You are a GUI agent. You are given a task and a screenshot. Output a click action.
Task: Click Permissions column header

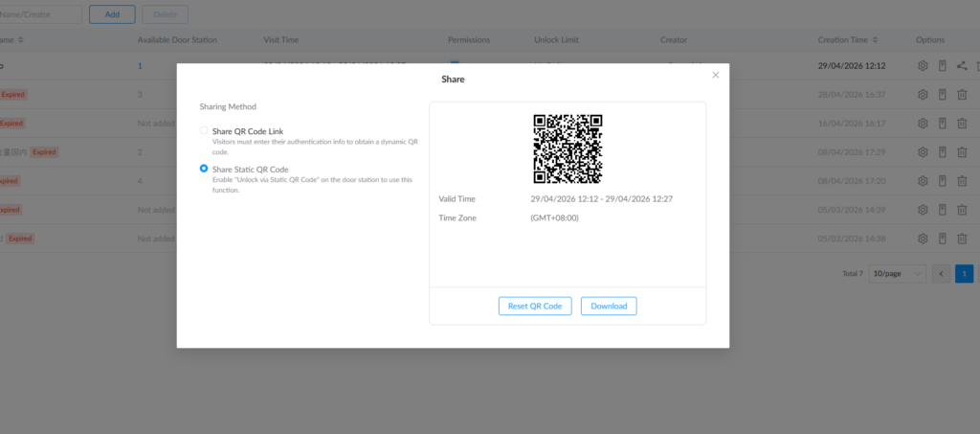coord(469,40)
